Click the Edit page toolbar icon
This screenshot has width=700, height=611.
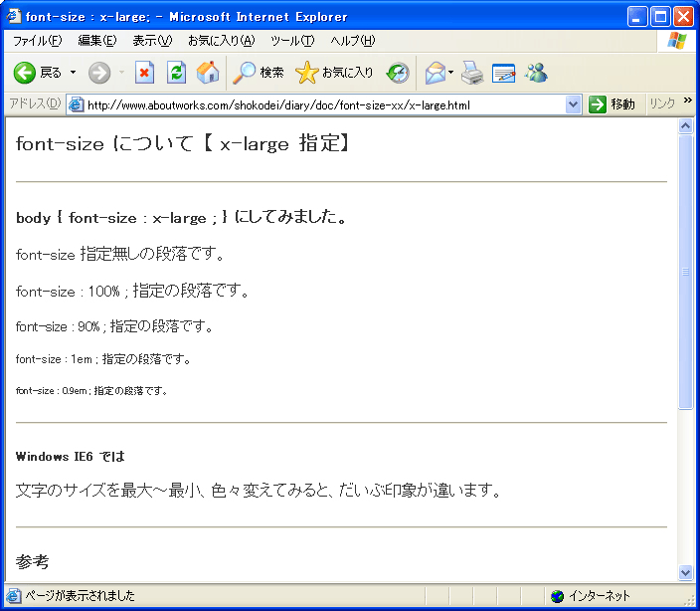pos(504,73)
